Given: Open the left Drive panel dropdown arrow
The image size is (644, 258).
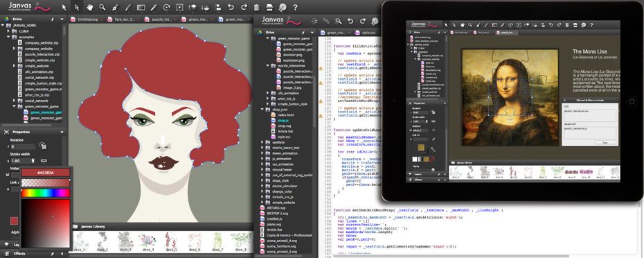Looking at the screenshot, I should (62, 19).
